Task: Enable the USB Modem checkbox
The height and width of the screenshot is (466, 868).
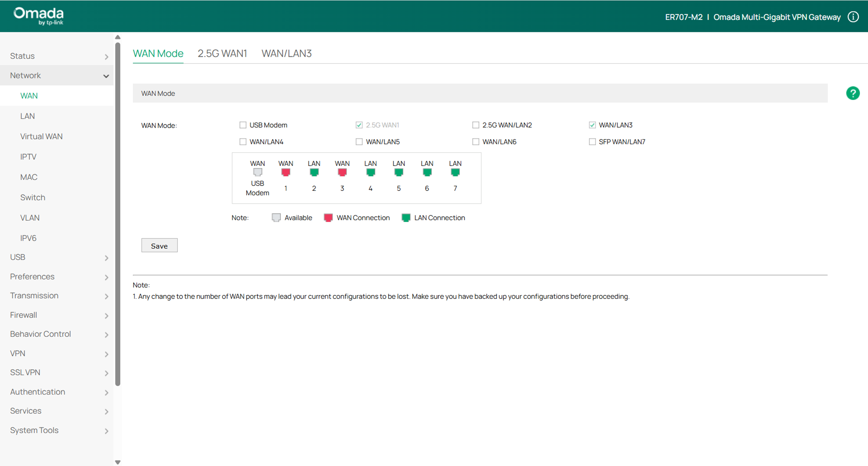Action: pyautogui.click(x=243, y=125)
